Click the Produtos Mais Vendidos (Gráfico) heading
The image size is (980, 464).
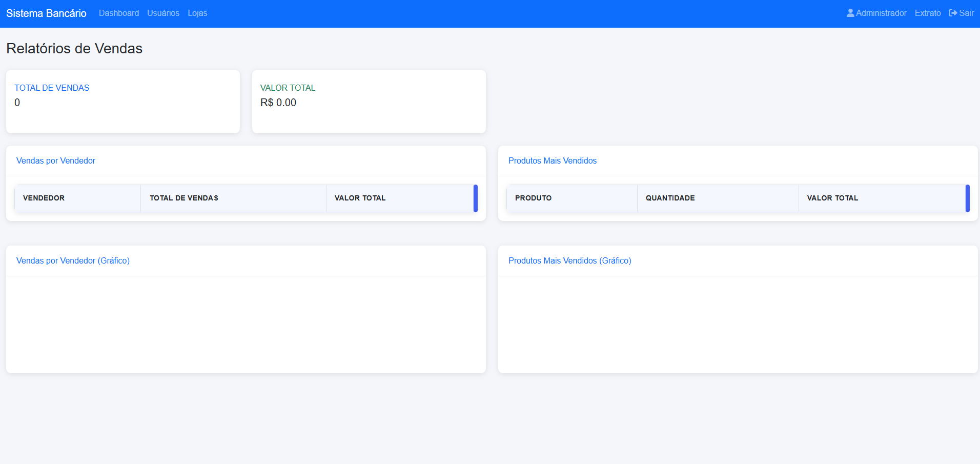click(x=569, y=260)
